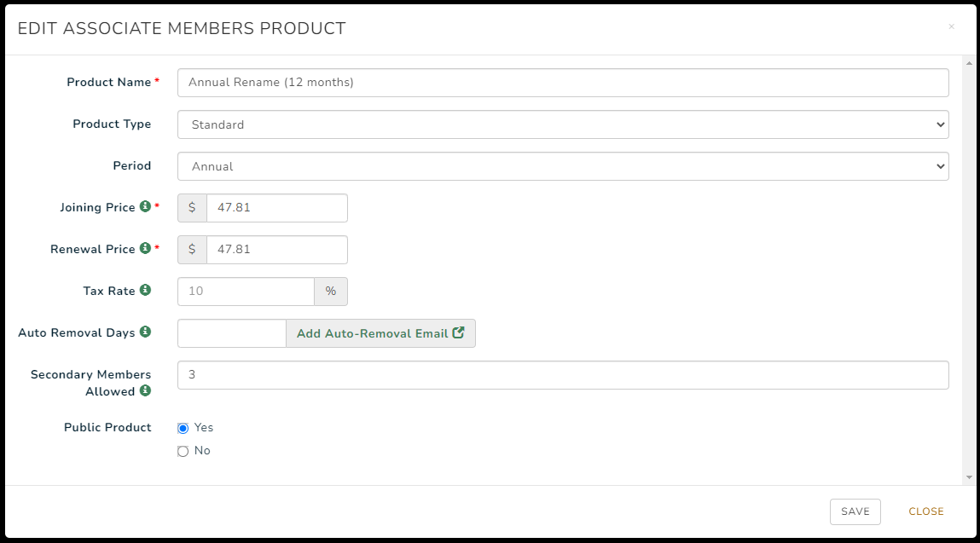Screen dimensions: 980x543
Task: Click Add Auto-Removal Email button
Action: (380, 333)
